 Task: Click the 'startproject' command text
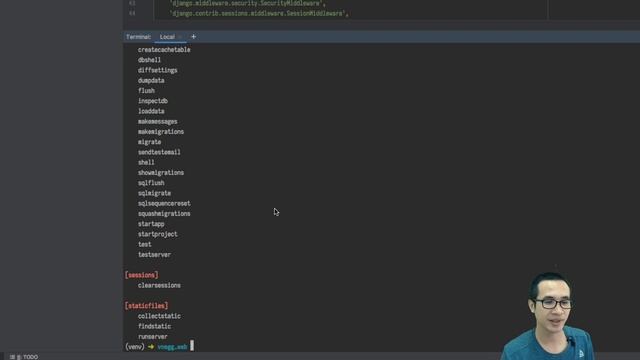158,234
